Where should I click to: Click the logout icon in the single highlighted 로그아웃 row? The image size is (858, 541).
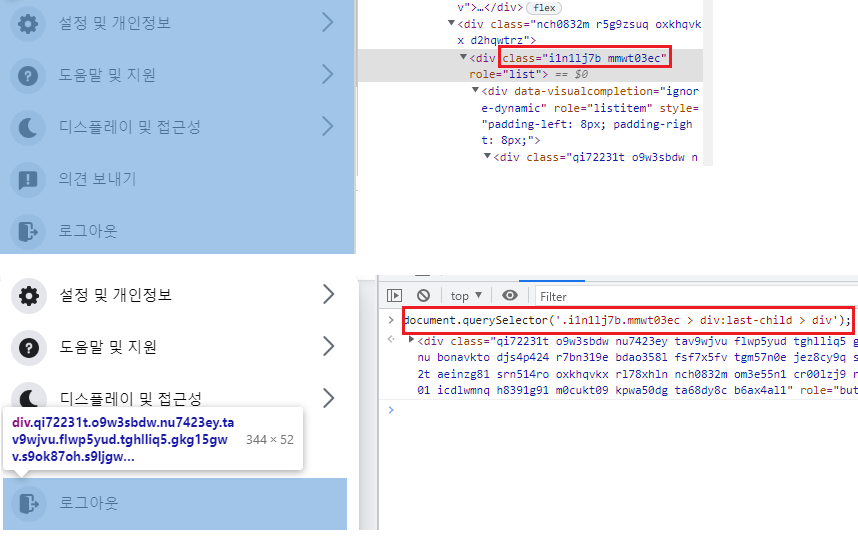[x=29, y=503]
